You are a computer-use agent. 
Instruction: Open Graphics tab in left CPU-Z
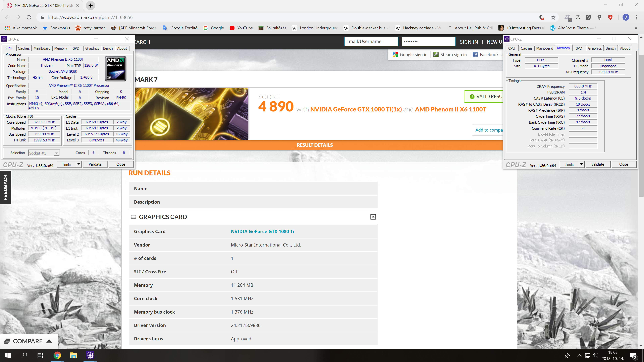point(92,48)
